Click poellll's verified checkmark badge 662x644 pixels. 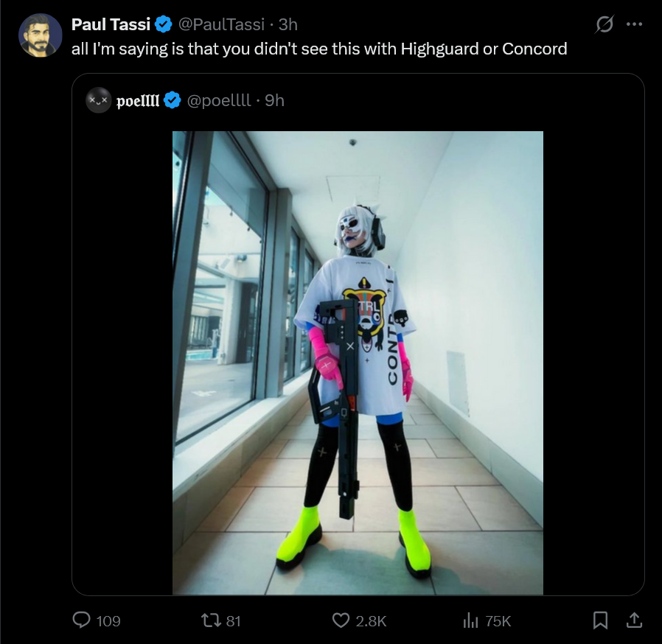pos(173,100)
